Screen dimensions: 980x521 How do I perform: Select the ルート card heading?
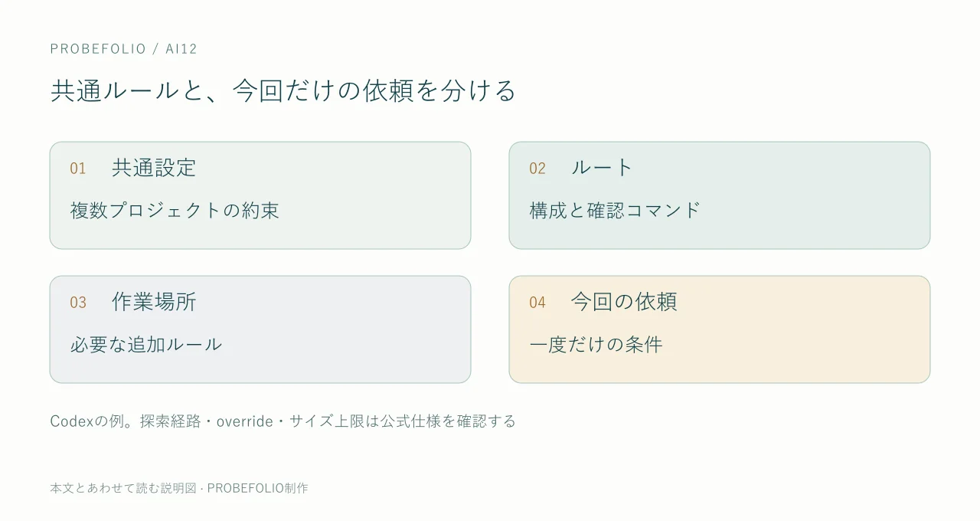(603, 168)
